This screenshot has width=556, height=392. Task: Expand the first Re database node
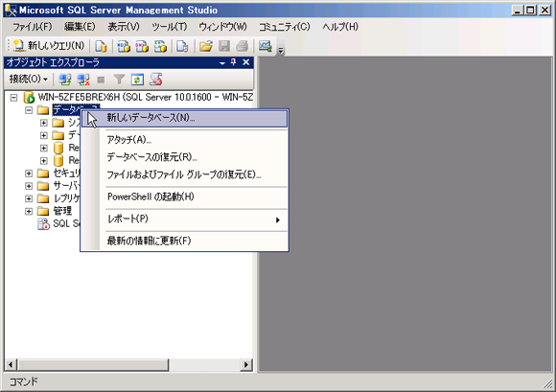[x=43, y=149]
